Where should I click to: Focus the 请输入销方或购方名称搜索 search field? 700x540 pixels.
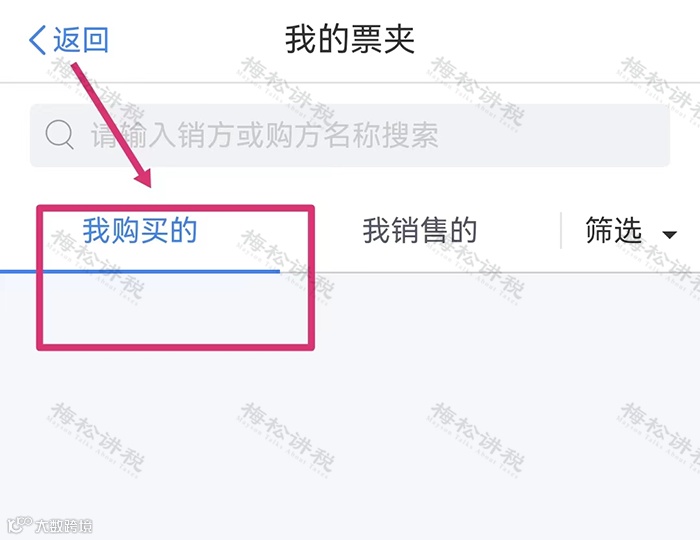click(350, 135)
